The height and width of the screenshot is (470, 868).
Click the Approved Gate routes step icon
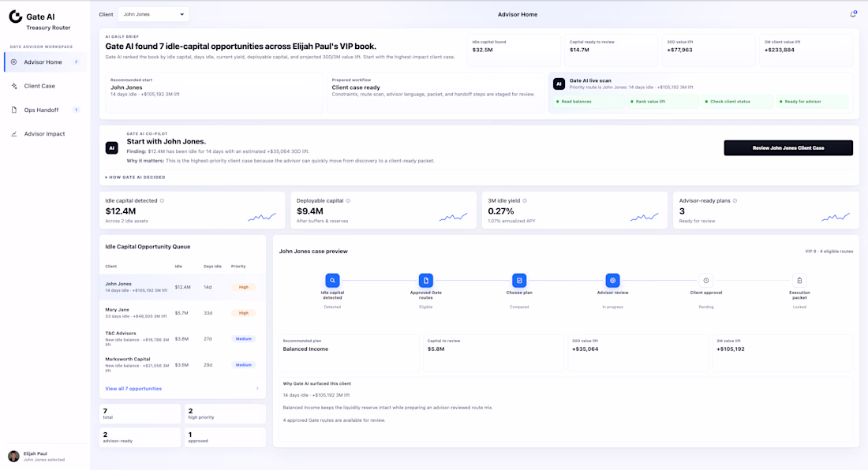coord(425,280)
